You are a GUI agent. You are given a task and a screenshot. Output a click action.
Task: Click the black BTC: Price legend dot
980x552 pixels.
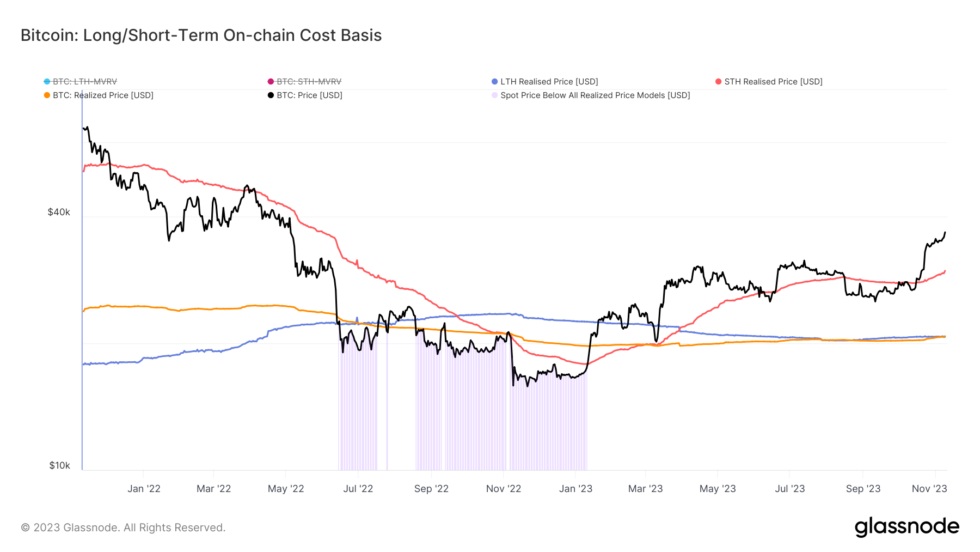coord(271,95)
